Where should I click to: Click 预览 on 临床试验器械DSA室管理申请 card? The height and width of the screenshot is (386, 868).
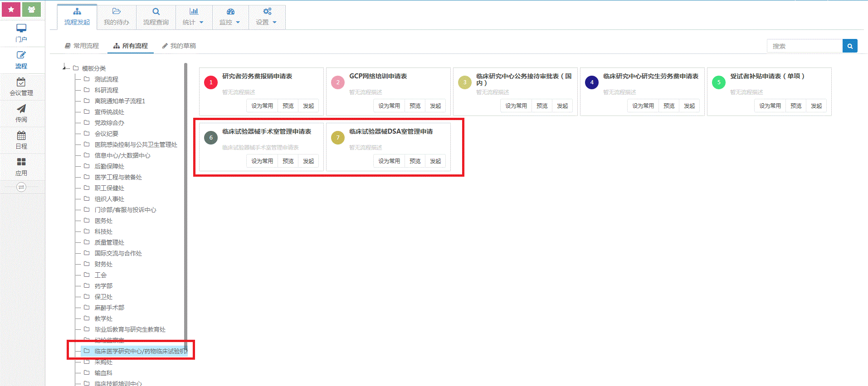[x=415, y=161]
